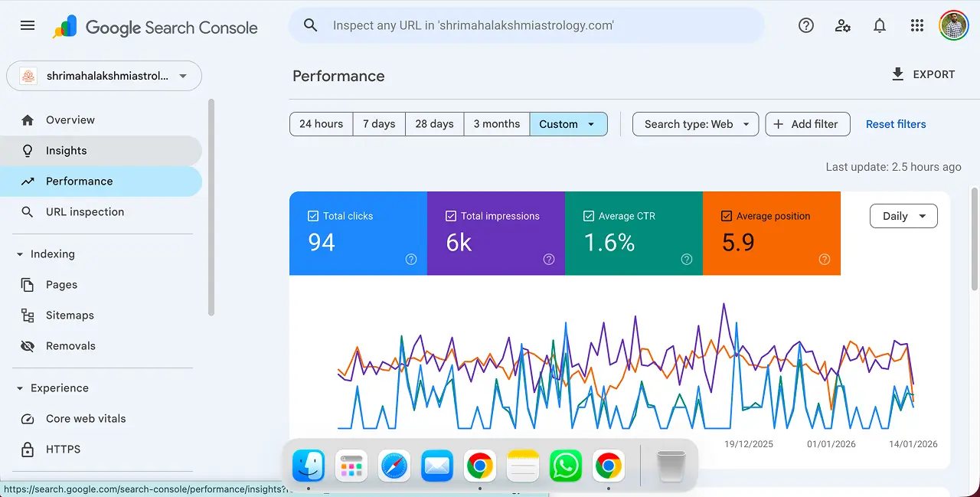Select URL inspection in the sidebar
The height and width of the screenshot is (497, 980).
83,211
